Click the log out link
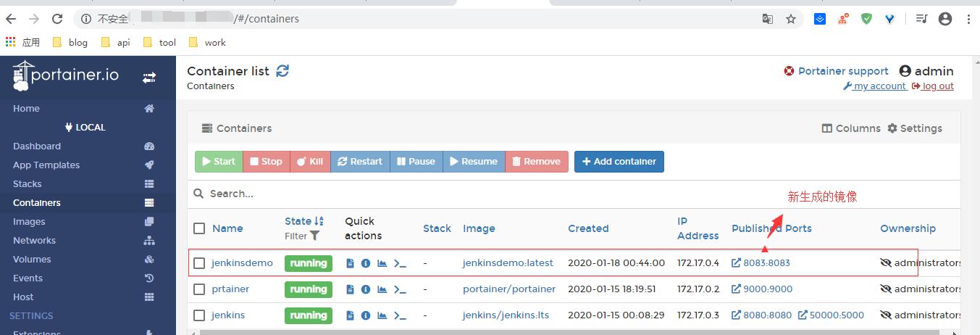 [933, 86]
